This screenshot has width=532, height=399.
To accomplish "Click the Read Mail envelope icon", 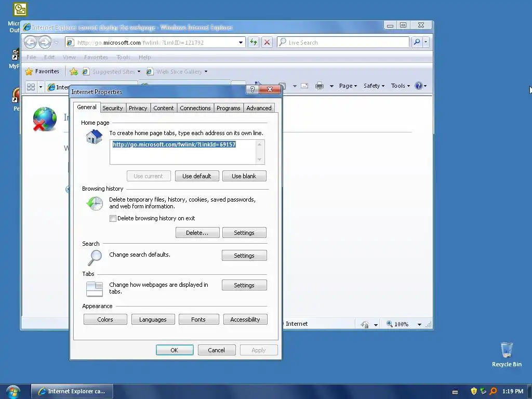I will click(304, 86).
